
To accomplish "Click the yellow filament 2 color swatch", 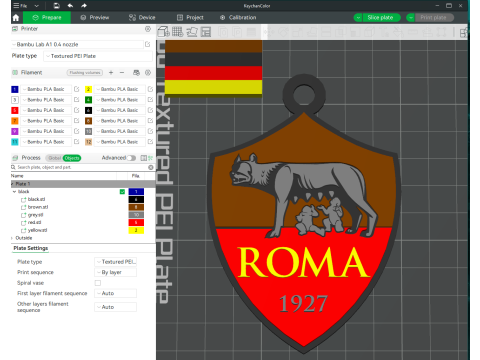I will click(88, 89).
